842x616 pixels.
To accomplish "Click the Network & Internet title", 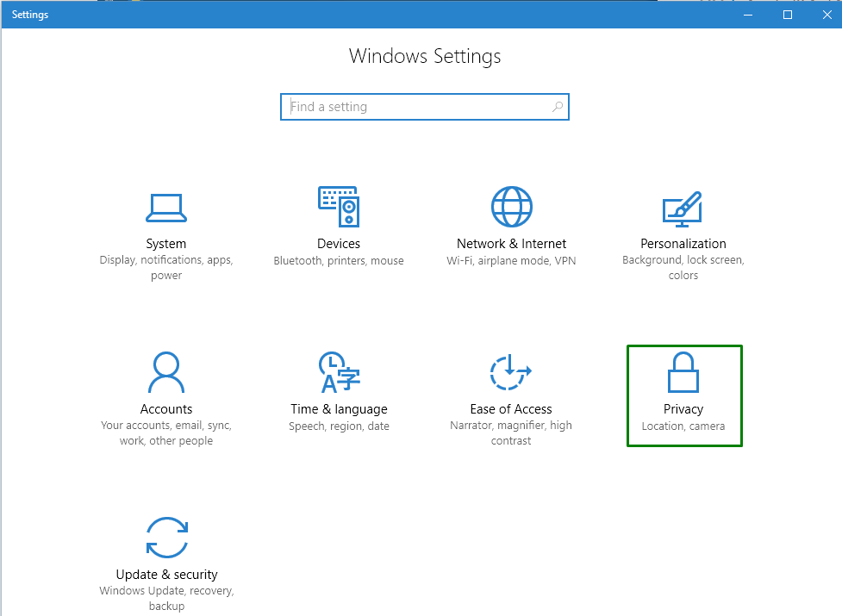I will [511, 244].
